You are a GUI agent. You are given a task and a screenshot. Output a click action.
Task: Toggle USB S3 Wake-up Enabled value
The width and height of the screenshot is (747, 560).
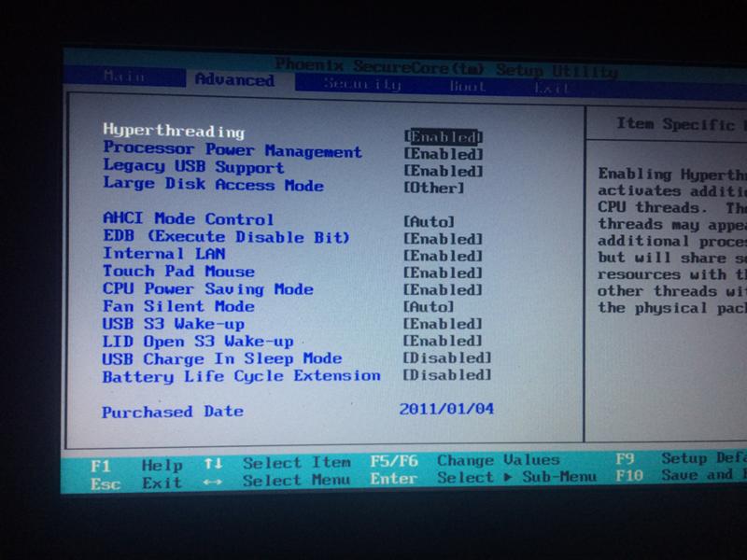tap(443, 324)
